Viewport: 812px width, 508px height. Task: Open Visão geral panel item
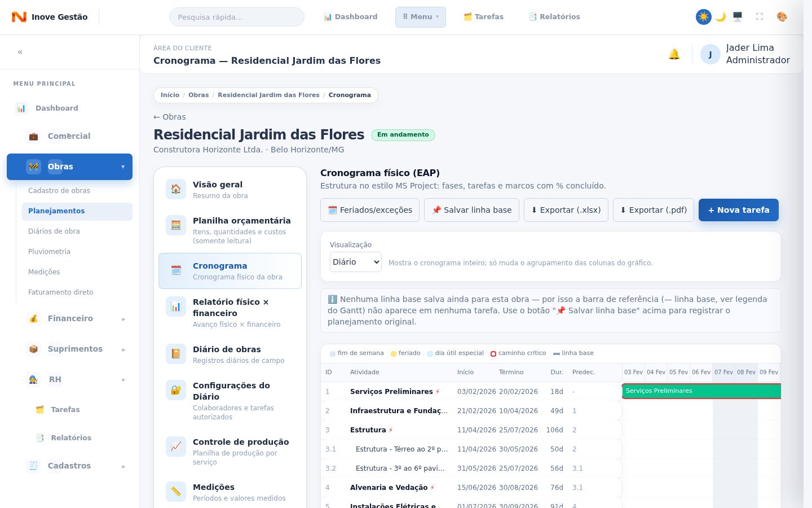[x=230, y=190]
